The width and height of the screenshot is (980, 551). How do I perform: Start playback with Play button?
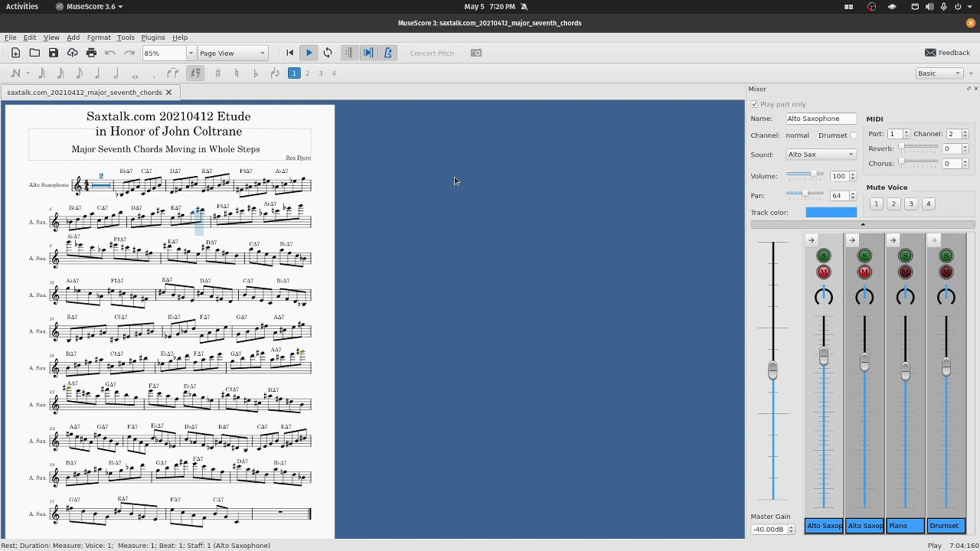309,53
